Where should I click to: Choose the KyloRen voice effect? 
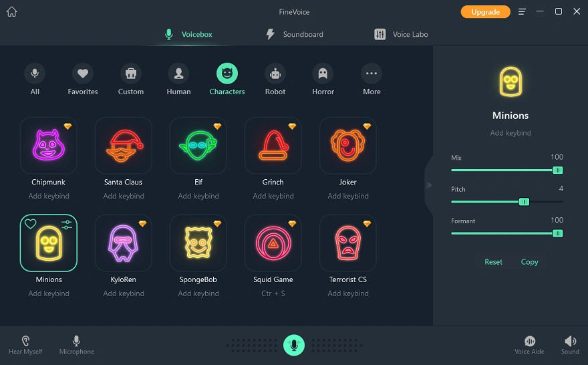(x=124, y=243)
